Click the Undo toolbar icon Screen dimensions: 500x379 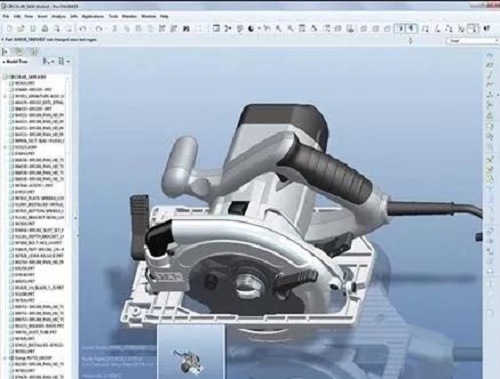pyautogui.click(x=83, y=29)
